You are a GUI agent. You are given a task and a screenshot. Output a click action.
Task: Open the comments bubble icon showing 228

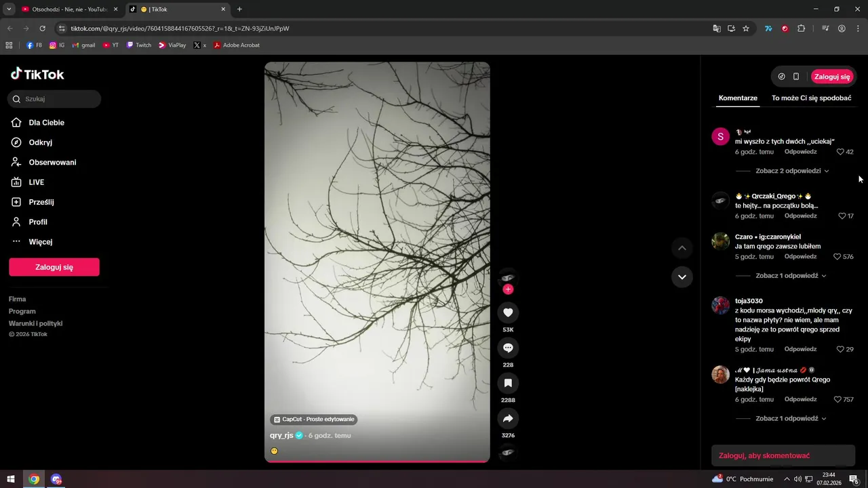click(508, 348)
